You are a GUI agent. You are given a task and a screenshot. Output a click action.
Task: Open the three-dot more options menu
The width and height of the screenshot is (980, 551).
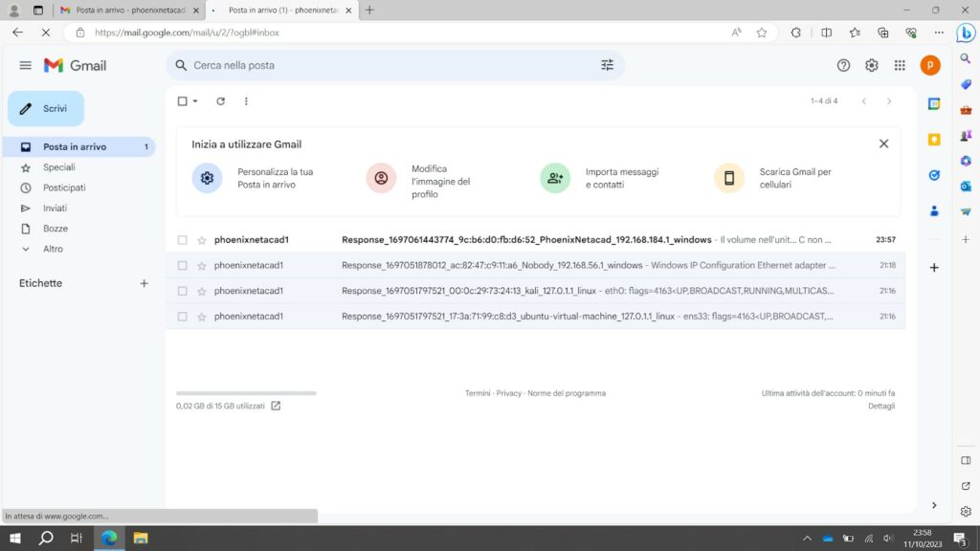coord(246,101)
